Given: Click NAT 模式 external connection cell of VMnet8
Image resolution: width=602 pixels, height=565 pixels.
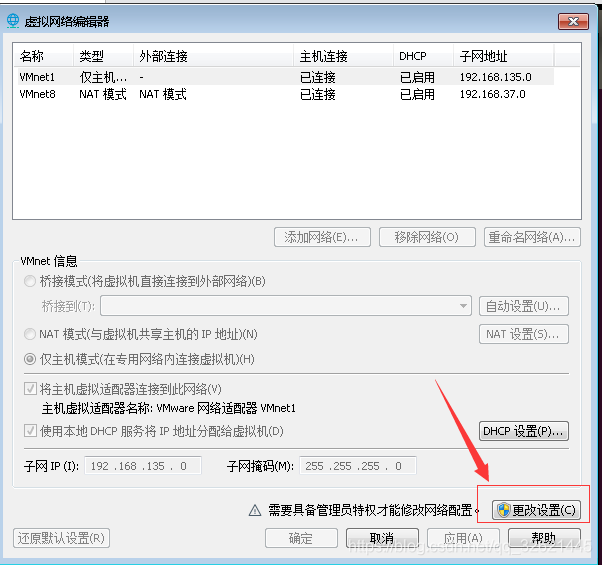Looking at the screenshot, I should click(x=163, y=94).
